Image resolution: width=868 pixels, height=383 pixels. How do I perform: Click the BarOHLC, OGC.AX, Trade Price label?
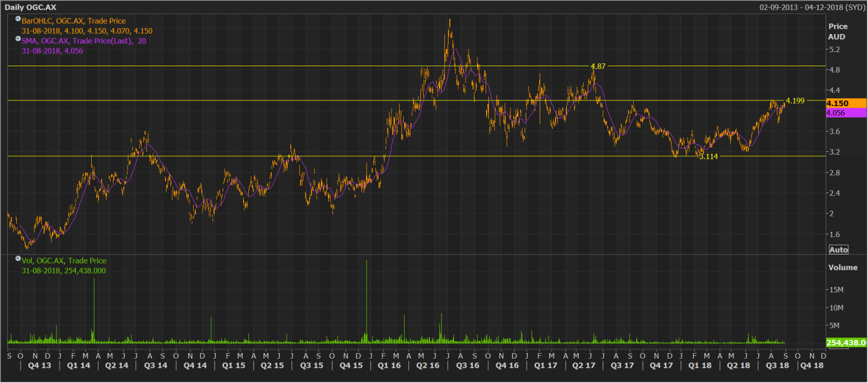click(74, 21)
